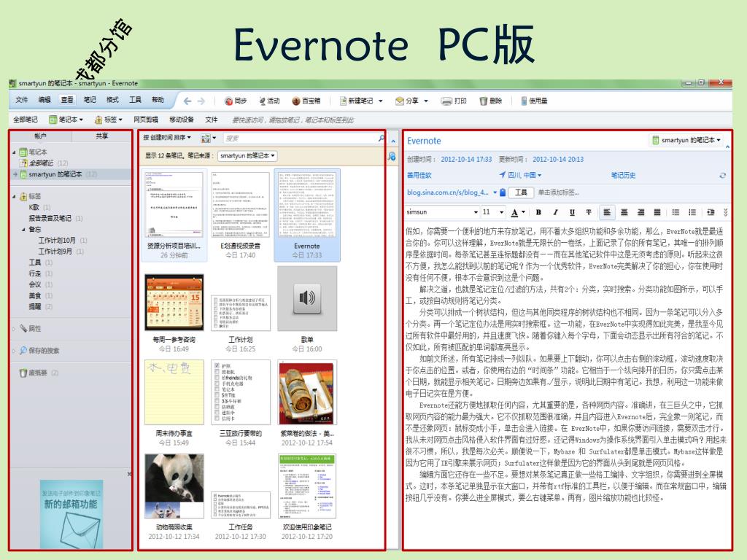Click the font color A button
The width and height of the screenshot is (747, 560).
tap(514, 212)
